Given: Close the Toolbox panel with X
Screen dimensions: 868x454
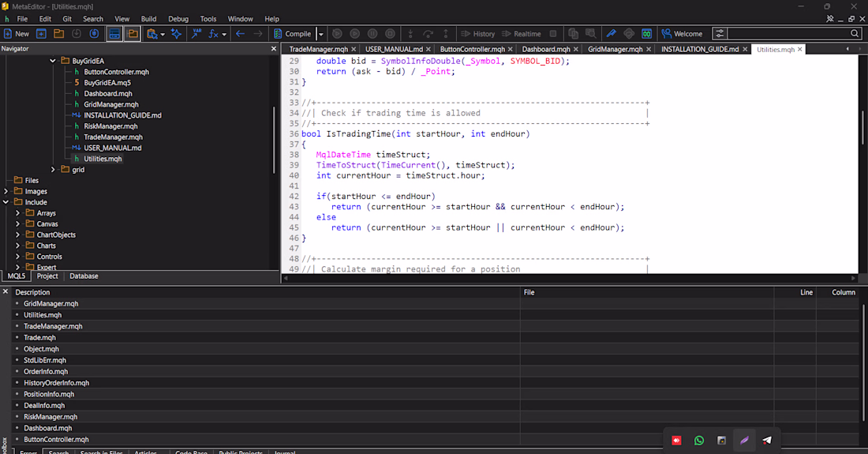Looking at the screenshot, I should tap(6, 291).
